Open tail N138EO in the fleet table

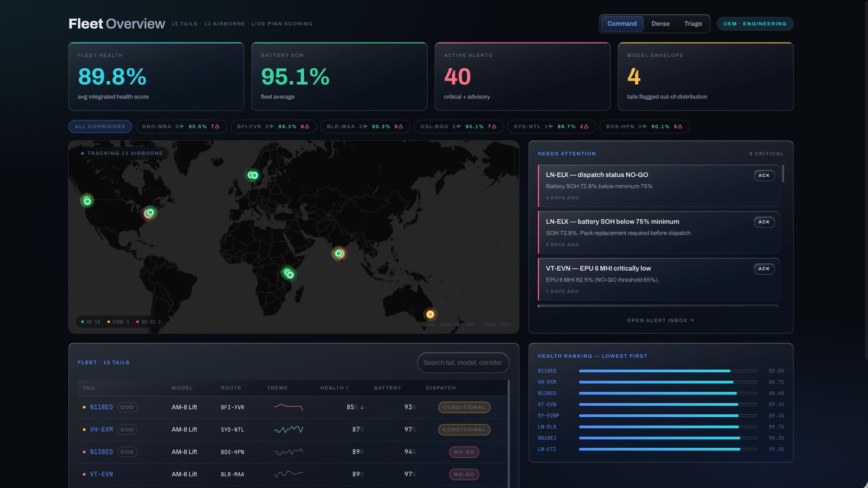click(101, 452)
